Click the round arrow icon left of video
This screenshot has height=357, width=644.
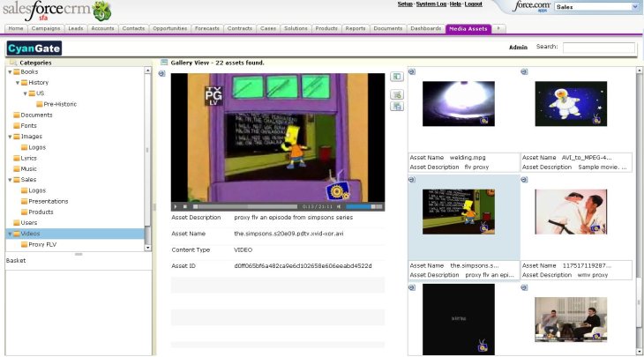(x=161, y=73)
